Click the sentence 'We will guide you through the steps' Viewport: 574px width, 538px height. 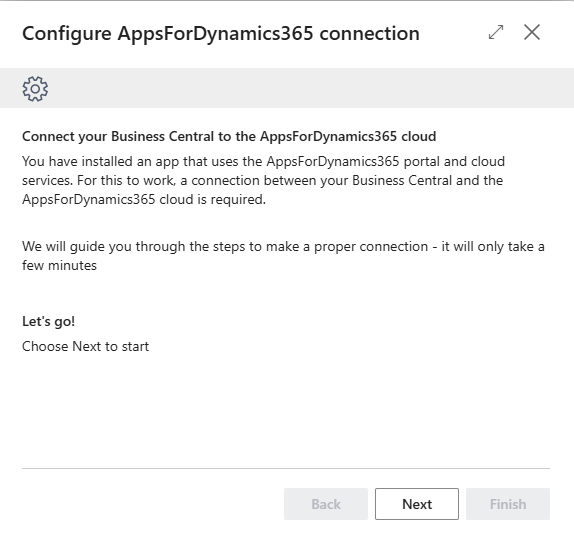(x=283, y=255)
